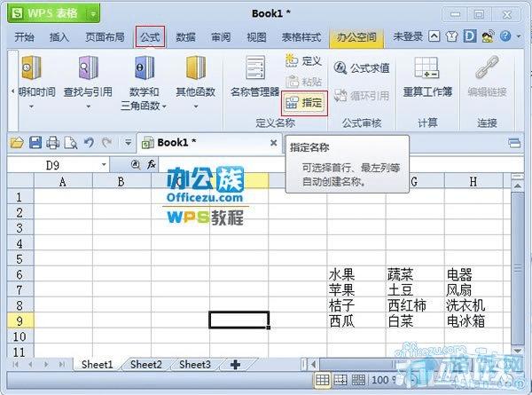The height and width of the screenshot is (395, 532).
Task: Collapse the ribbon with the caret icon
Action: click(434, 36)
